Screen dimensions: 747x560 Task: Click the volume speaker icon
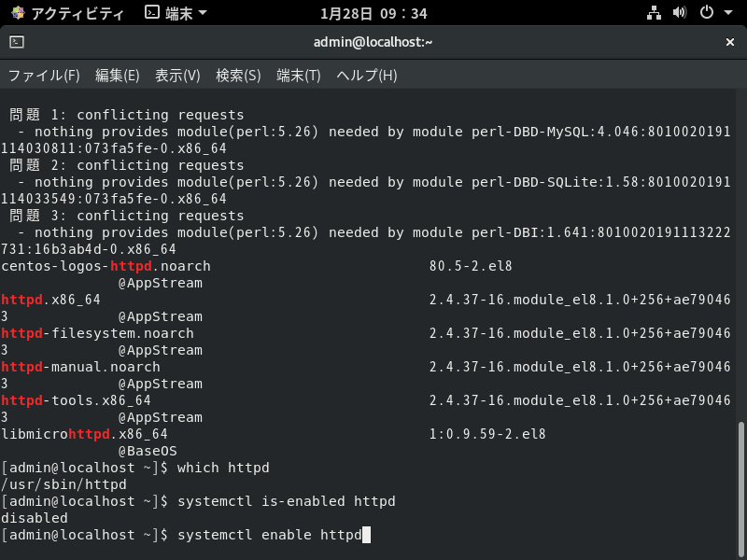click(680, 12)
